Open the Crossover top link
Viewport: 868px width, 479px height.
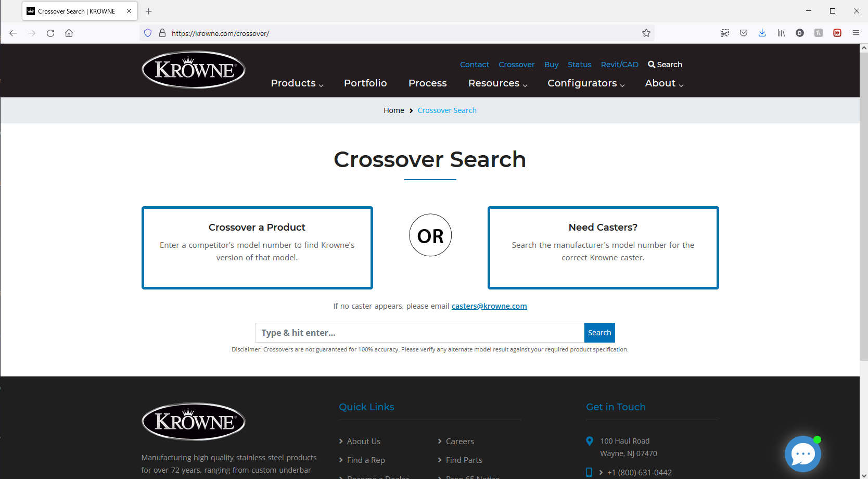click(x=517, y=65)
